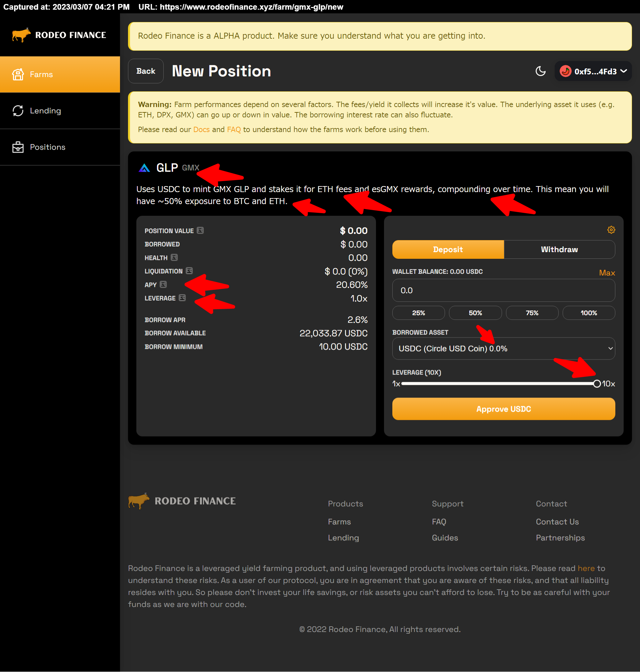Open the Borrowed Asset USDC dropdown

[504, 349]
